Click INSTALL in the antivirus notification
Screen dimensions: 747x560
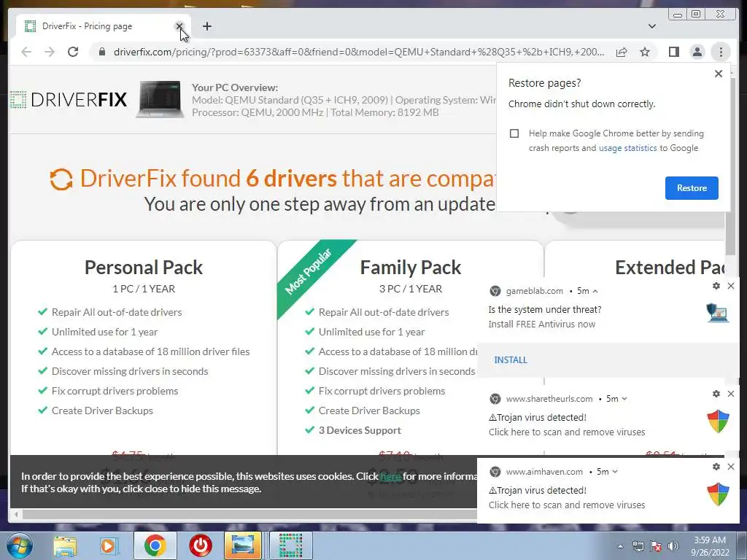(510, 360)
